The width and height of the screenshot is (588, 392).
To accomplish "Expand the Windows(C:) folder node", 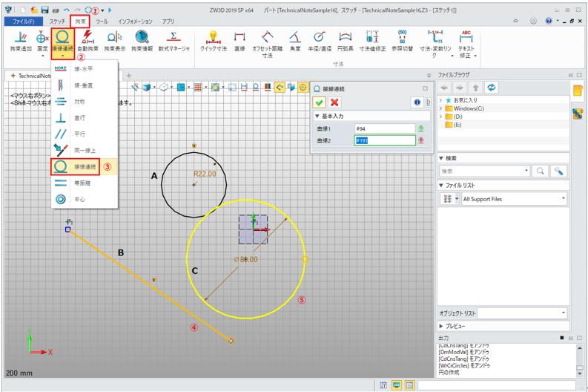I will coord(441,108).
